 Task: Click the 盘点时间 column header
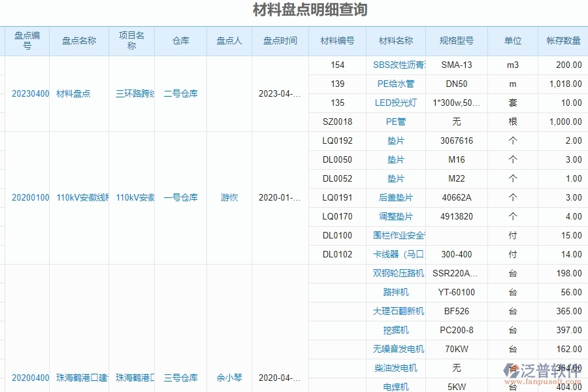click(x=280, y=41)
